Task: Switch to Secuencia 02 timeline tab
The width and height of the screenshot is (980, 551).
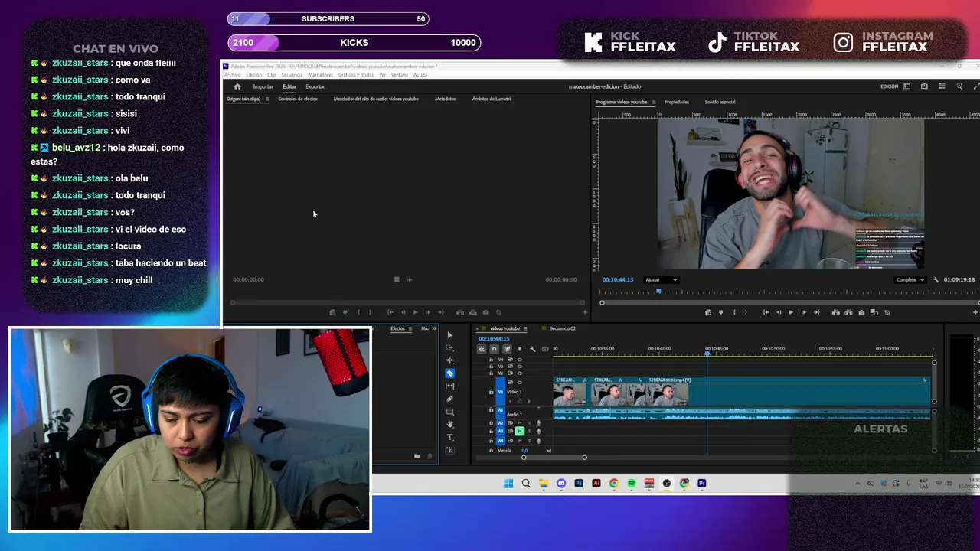Action: (563, 328)
